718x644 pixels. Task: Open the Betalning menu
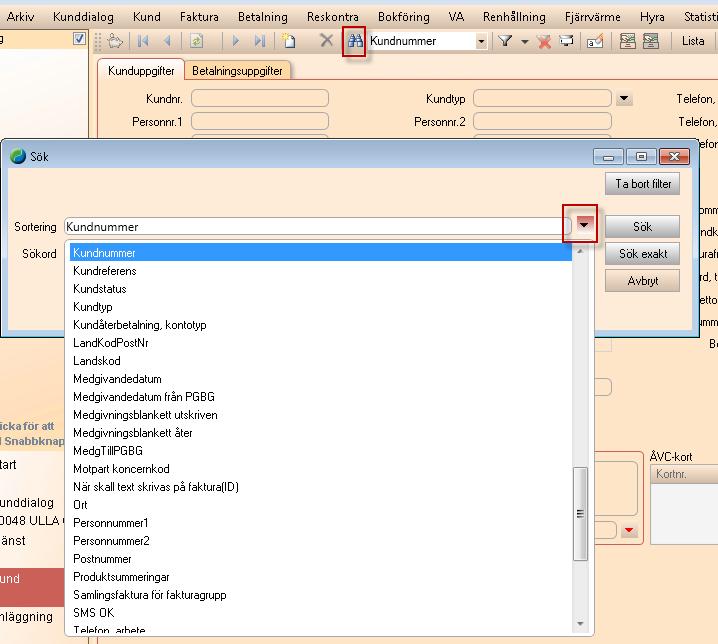click(x=263, y=17)
